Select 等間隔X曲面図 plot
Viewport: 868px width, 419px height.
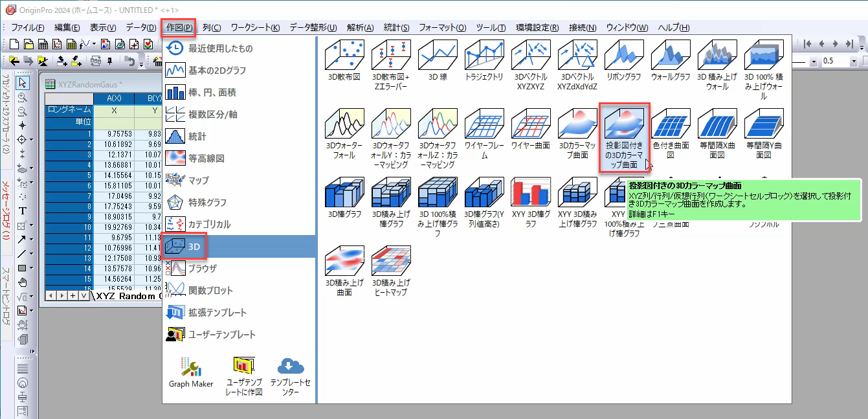coord(717,134)
